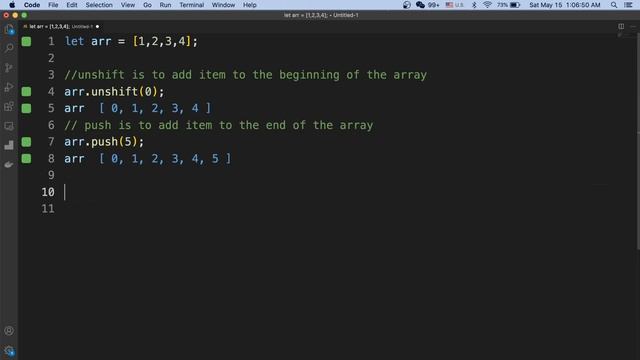
Task: Click line number 11 in the gutter
Action: [x=48, y=209]
